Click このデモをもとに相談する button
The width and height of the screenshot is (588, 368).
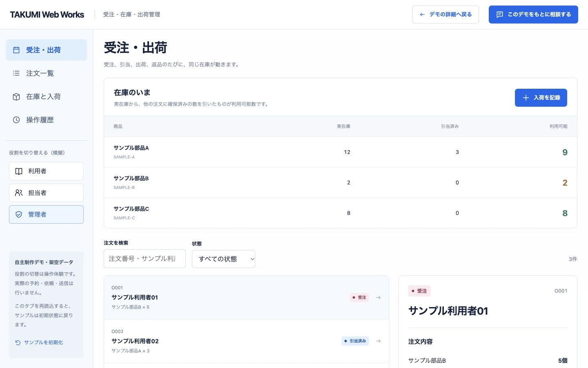533,14
